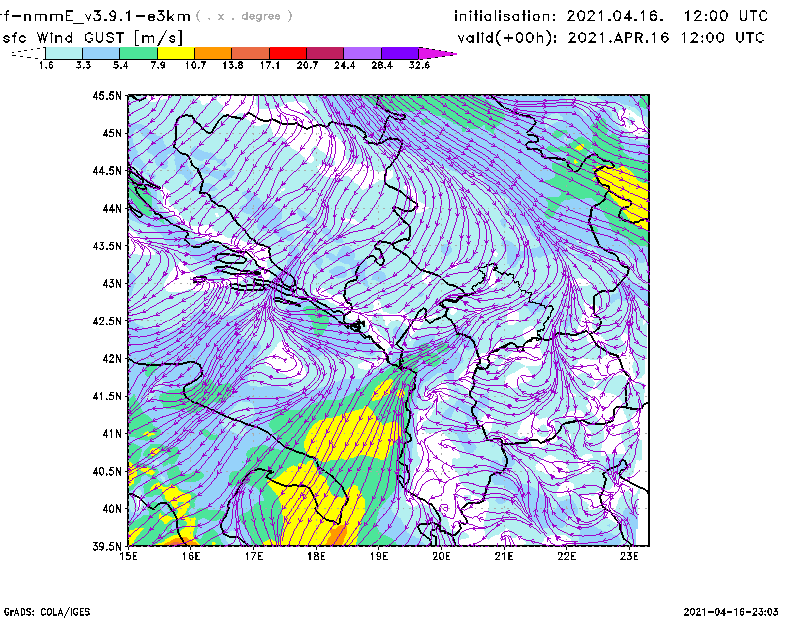Click the 44N latitude label
The width and height of the screenshot is (800, 618).
click(112, 208)
